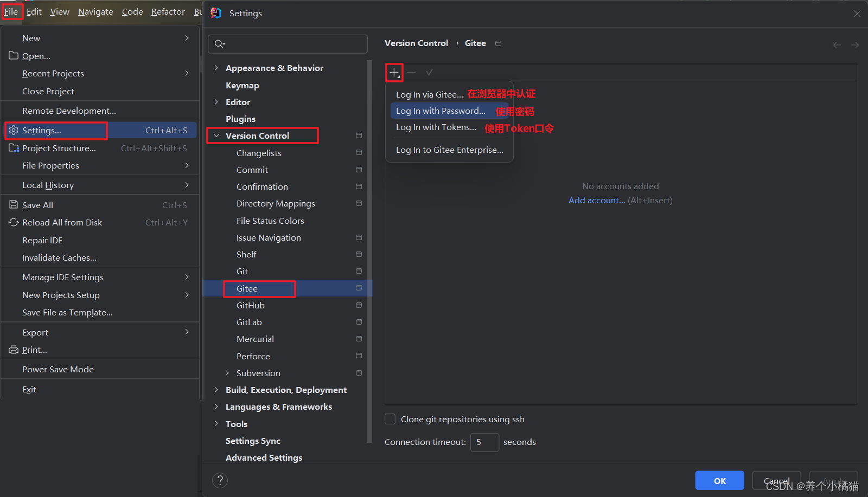Click the settings tree vertical scrollbar
The width and height of the screenshot is (868, 497).
[x=369, y=251]
